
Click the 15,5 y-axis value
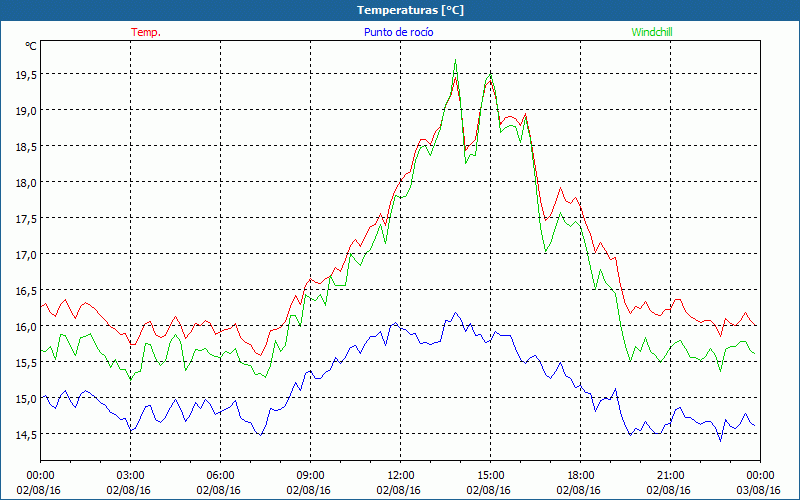[x=26, y=363]
